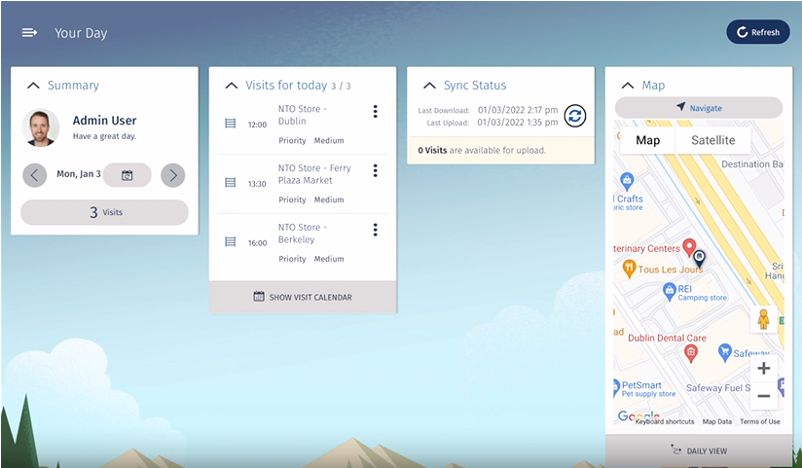
Task: Open the hamburger navigation menu
Action: tap(29, 33)
